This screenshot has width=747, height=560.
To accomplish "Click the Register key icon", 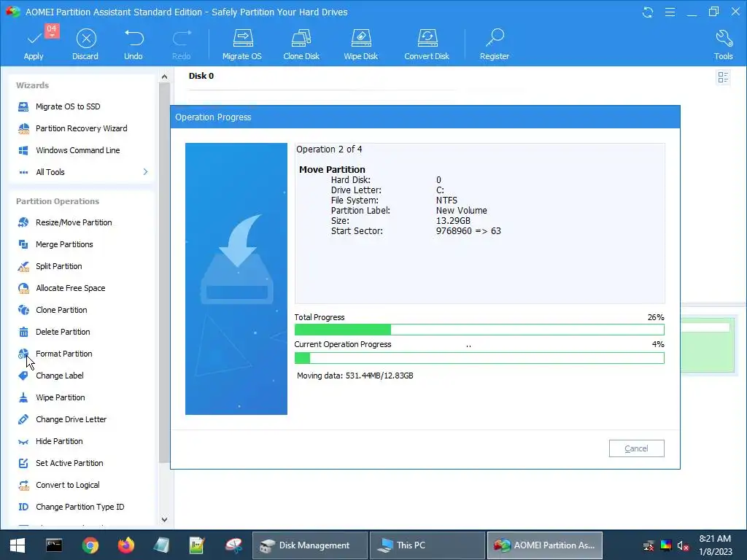I will click(x=495, y=38).
